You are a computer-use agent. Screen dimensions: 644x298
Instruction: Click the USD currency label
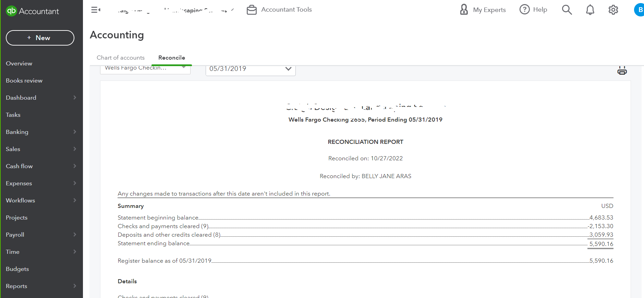point(607,206)
